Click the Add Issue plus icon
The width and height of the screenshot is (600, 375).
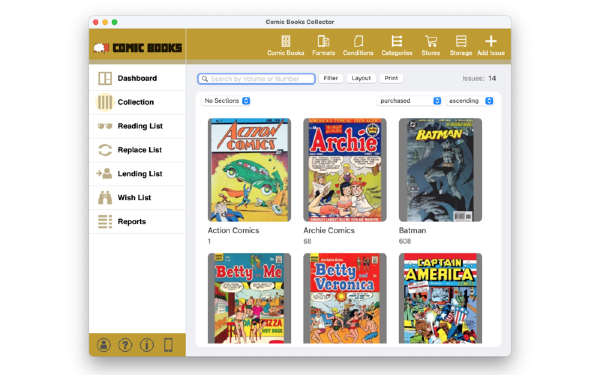(491, 41)
